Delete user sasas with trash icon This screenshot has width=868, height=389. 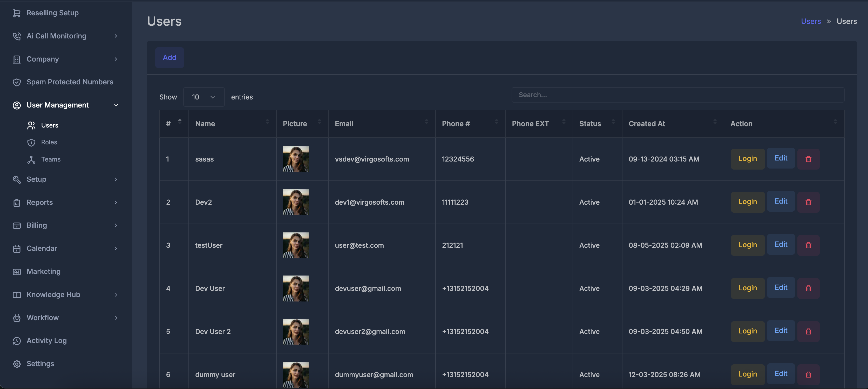pyautogui.click(x=808, y=159)
